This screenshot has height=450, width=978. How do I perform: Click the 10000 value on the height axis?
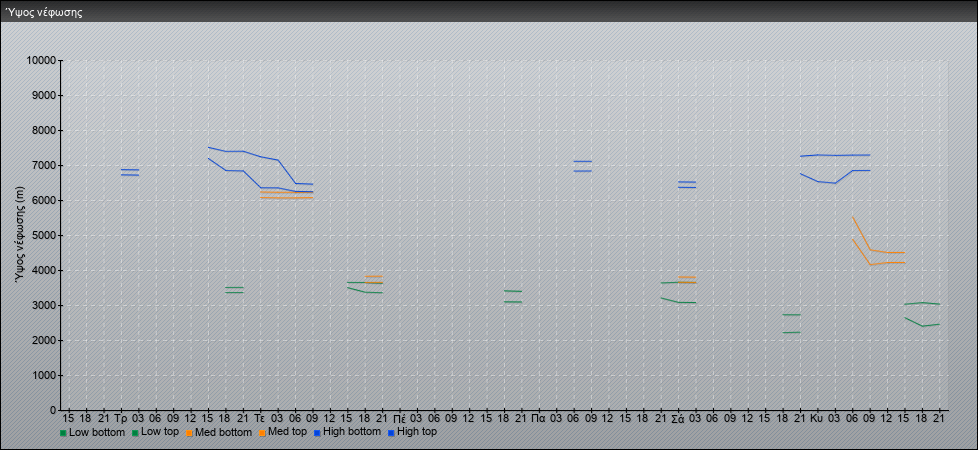click(41, 61)
